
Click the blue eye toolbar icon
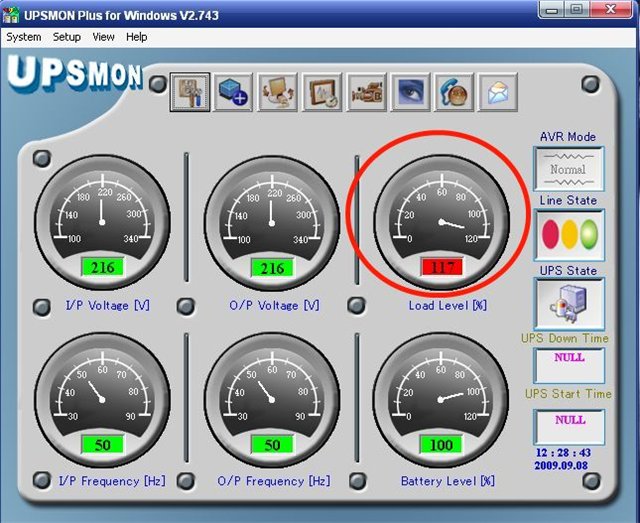(x=410, y=92)
